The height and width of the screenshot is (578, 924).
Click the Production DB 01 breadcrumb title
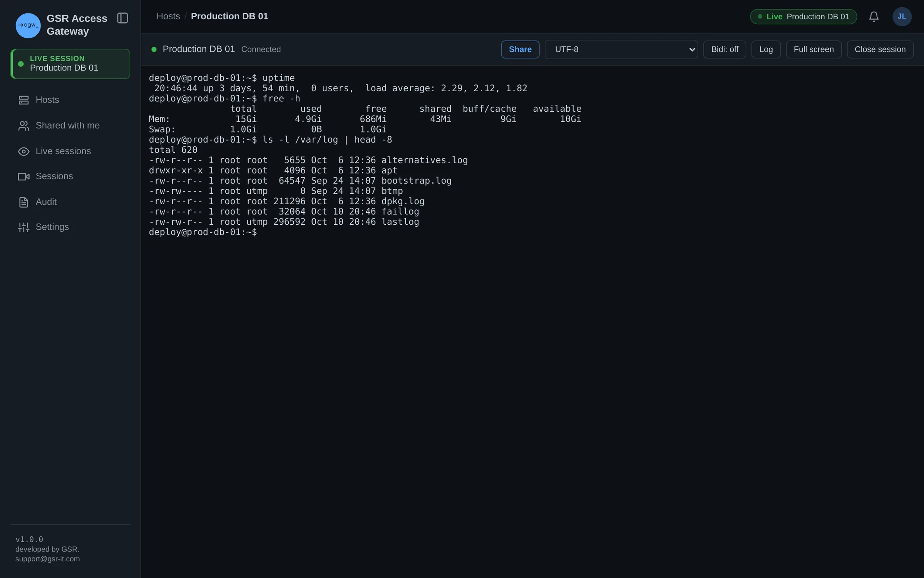[x=229, y=16]
